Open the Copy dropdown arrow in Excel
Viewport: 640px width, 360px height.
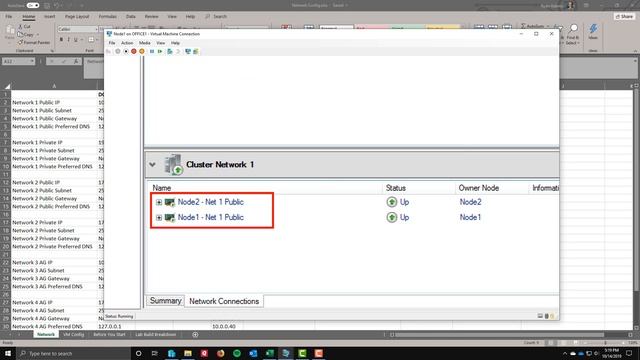point(38,35)
